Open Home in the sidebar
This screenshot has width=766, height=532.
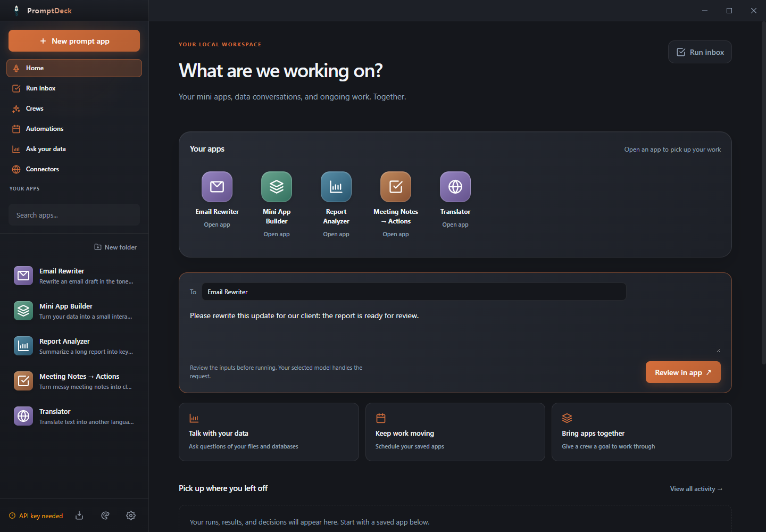74,68
